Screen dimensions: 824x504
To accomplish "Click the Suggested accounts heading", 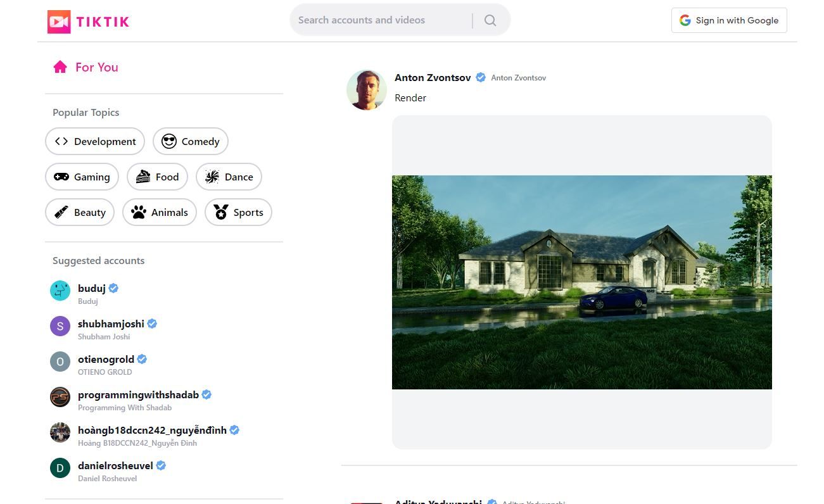I will click(98, 260).
